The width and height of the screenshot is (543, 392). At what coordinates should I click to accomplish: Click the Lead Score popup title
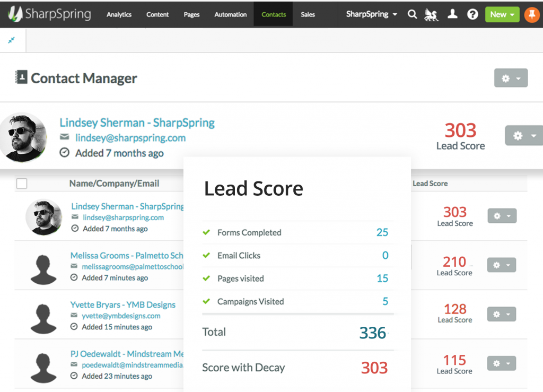tap(253, 188)
